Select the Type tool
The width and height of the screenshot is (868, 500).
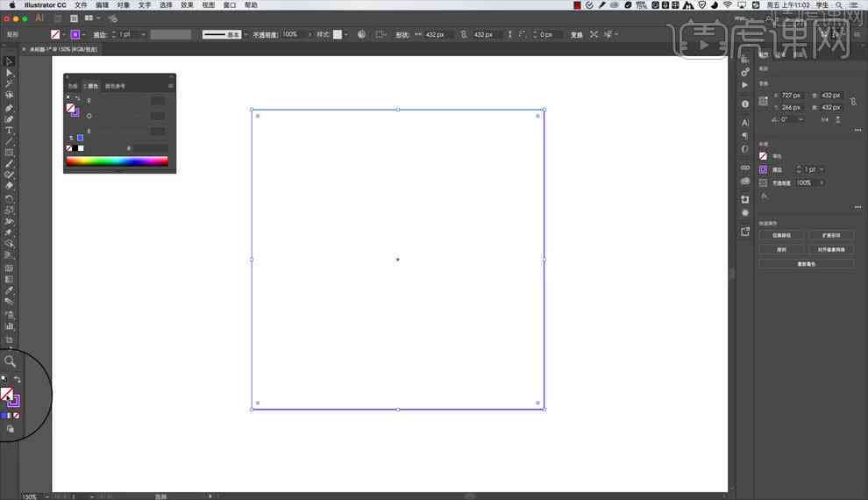9,131
